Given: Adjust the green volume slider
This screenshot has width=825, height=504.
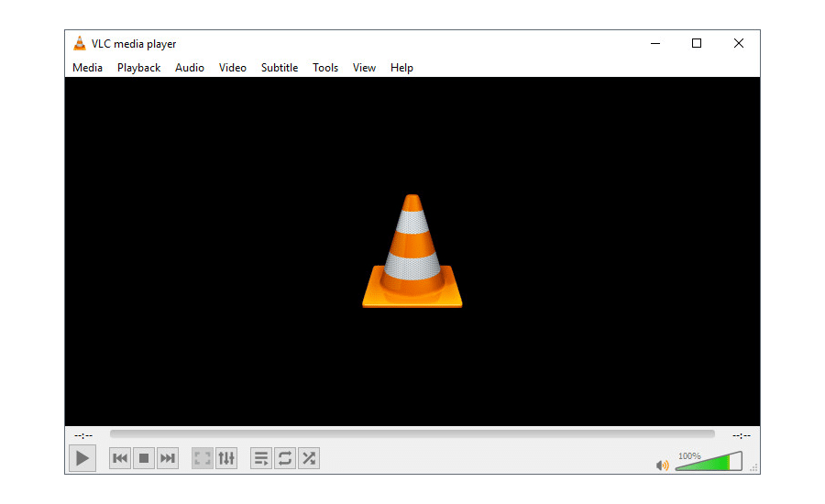Looking at the screenshot, I should coord(708,462).
